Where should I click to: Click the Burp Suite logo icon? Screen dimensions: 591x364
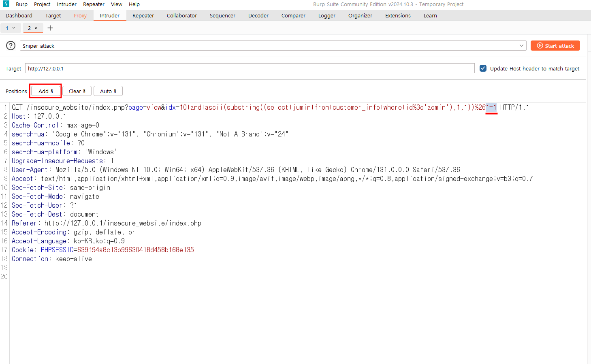(x=6, y=4)
